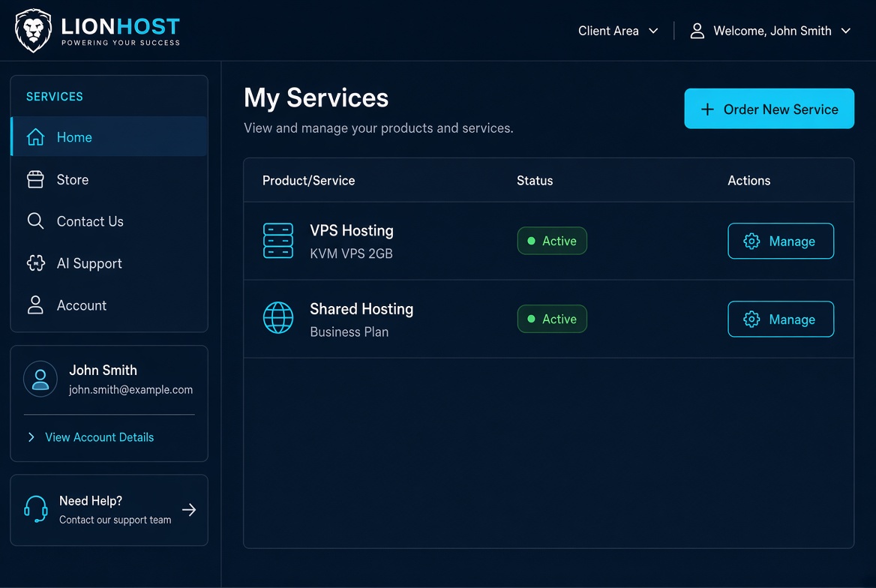Open the Client Area dropdown
Screen dimensions: 876x588
coord(618,31)
